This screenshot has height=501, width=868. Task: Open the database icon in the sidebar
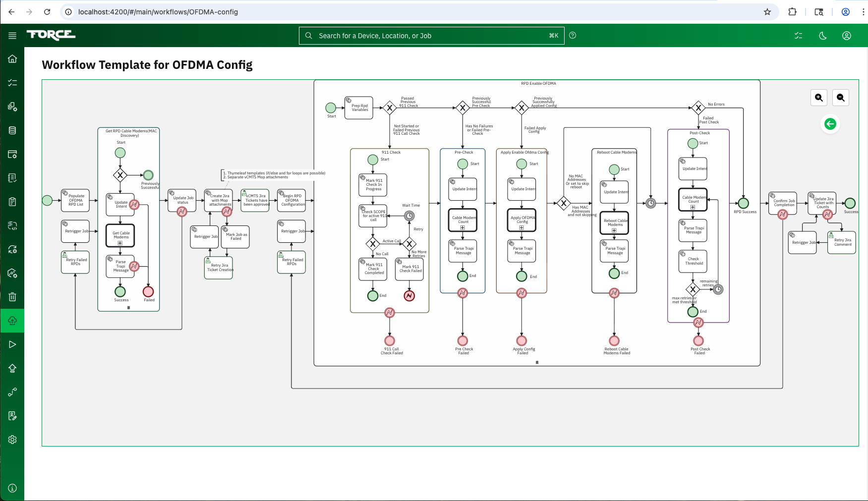[x=12, y=130]
